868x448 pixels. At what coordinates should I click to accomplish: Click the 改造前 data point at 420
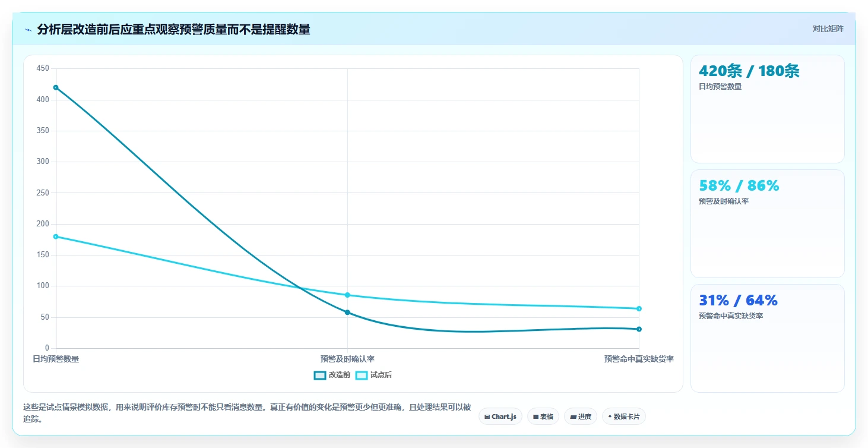pyautogui.click(x=56, y=87)
